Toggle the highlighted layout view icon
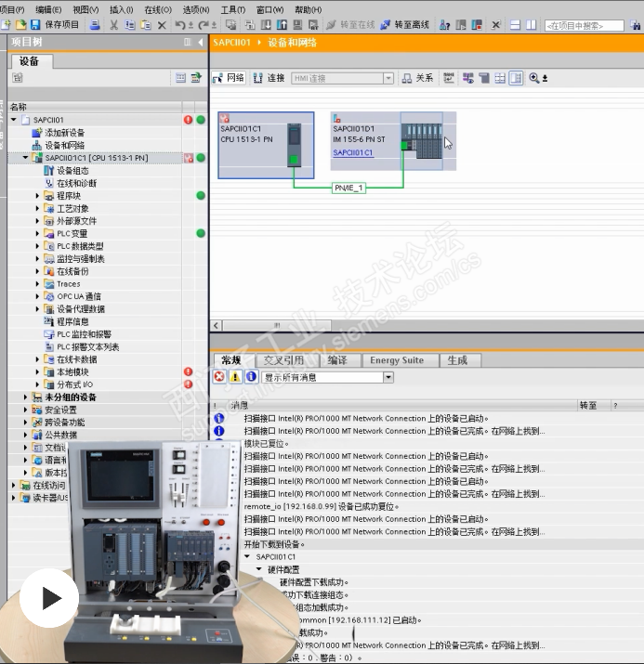This screenshot has height=664, width=644. point(516,78)
